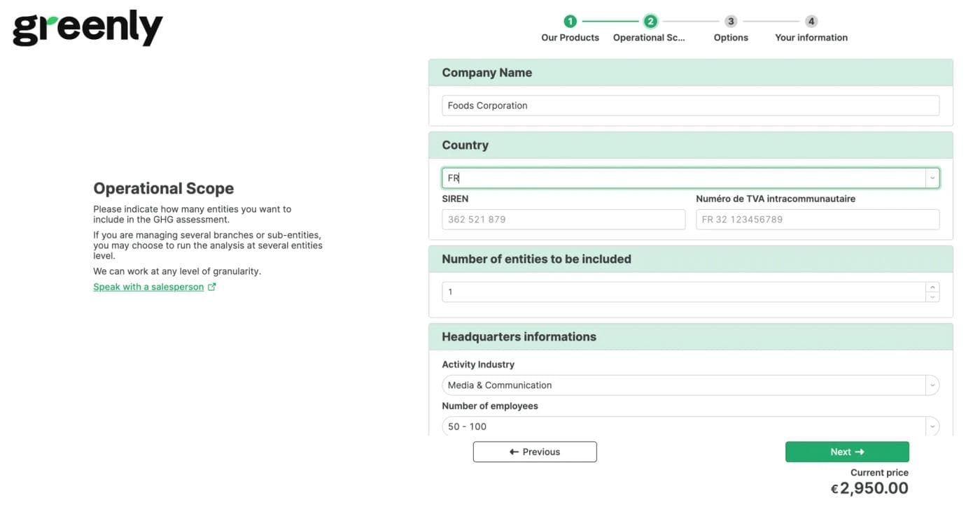Click step 4 circle for Your information

coord(811,21)
